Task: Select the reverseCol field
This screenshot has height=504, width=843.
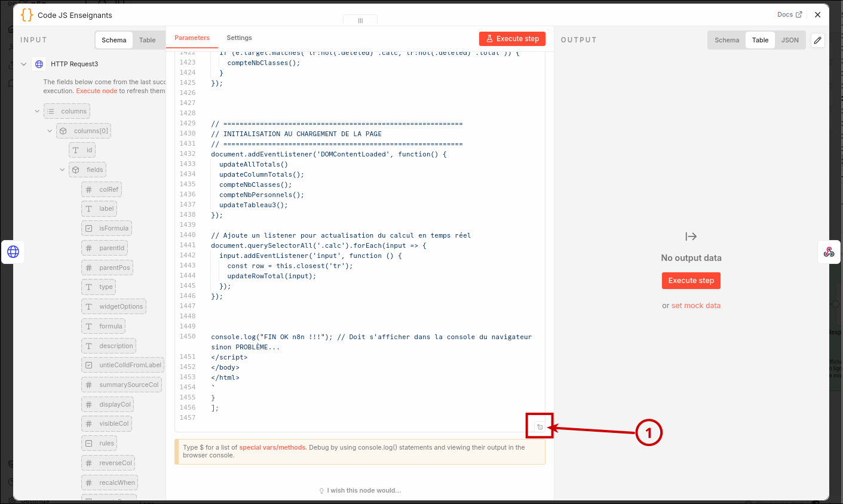Action: point(108,463)
